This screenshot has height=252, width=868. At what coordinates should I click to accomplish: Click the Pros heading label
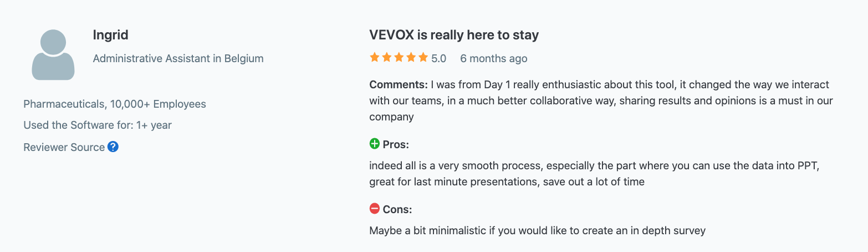tap(396, 145)
